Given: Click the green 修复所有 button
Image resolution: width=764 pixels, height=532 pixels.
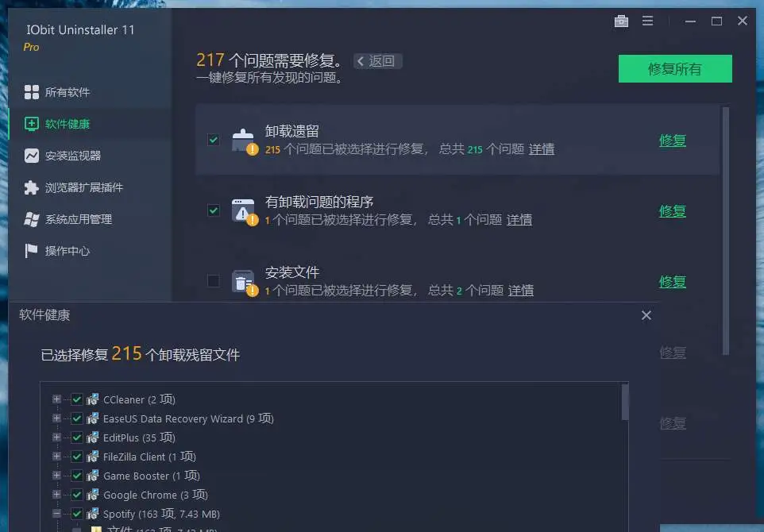Looking at the screenshot, I should coord(674,68).
